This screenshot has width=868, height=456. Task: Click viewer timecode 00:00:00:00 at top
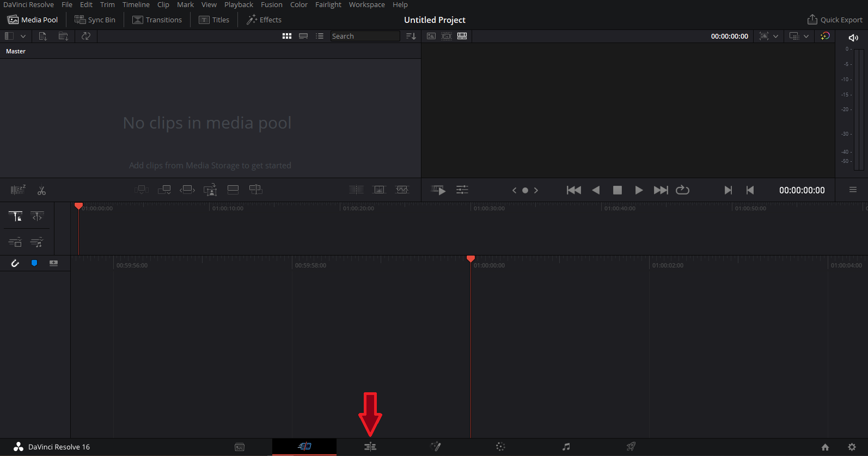729,36
